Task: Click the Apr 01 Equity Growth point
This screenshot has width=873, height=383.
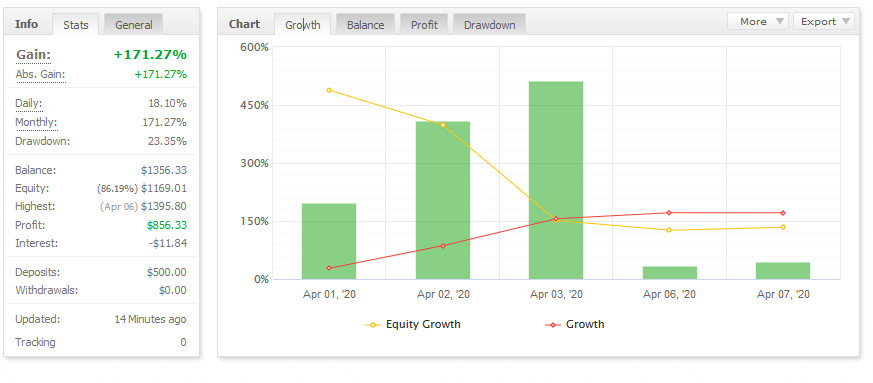Action: click(329, 90)
